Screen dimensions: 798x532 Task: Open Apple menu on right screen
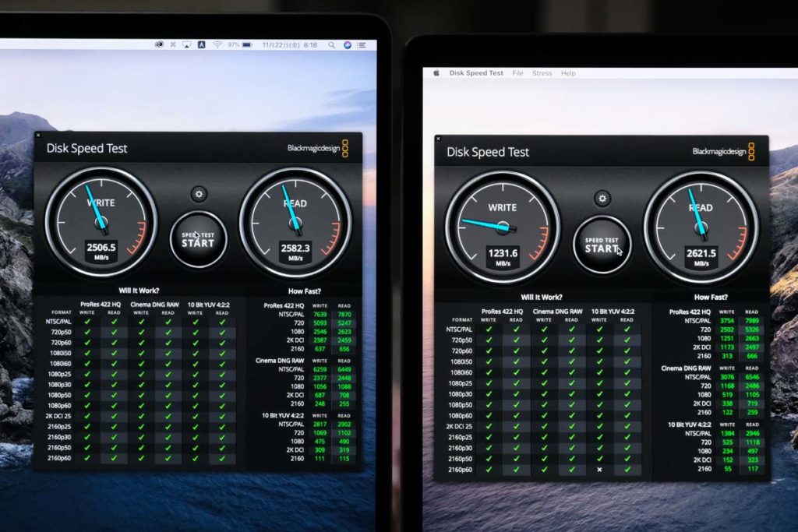tap(436, 72)
